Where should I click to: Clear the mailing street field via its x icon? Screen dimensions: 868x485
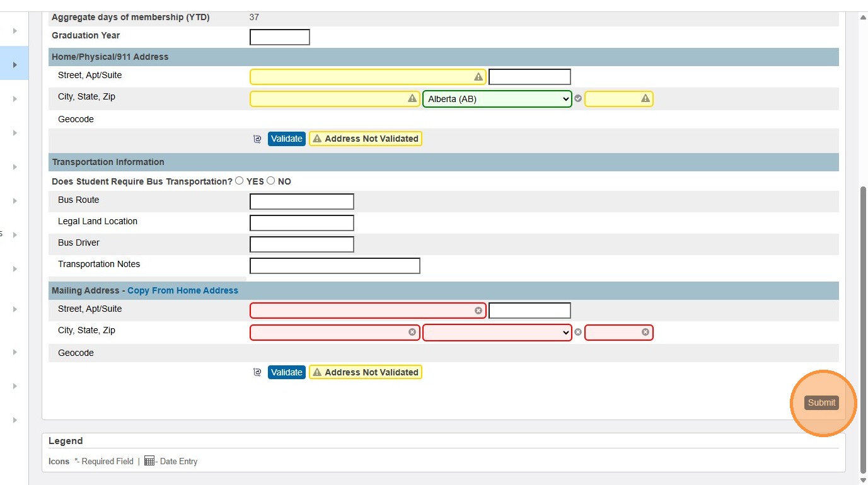click(478, 311)
